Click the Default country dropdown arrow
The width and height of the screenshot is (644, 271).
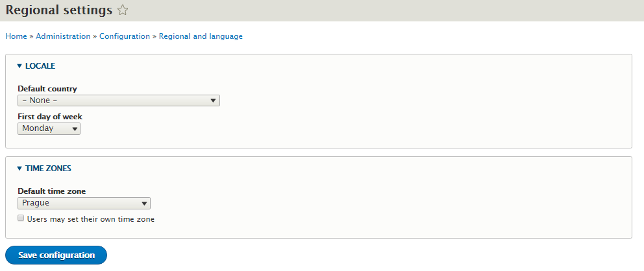tap(213, 100)
